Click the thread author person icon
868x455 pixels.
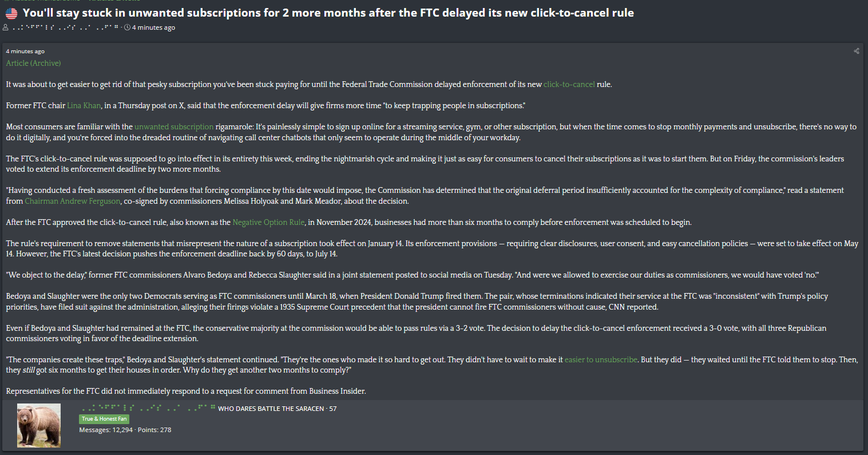pyautogui.click(x=6, y=27)
